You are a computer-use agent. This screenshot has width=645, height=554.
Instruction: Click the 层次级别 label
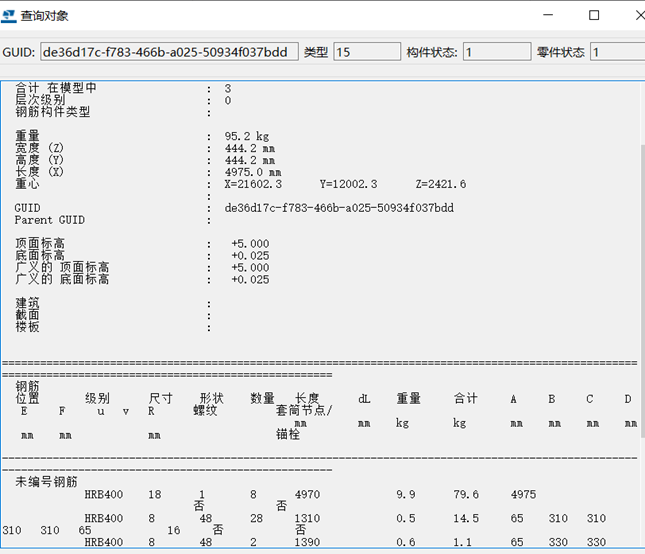(x=40, y=100)
